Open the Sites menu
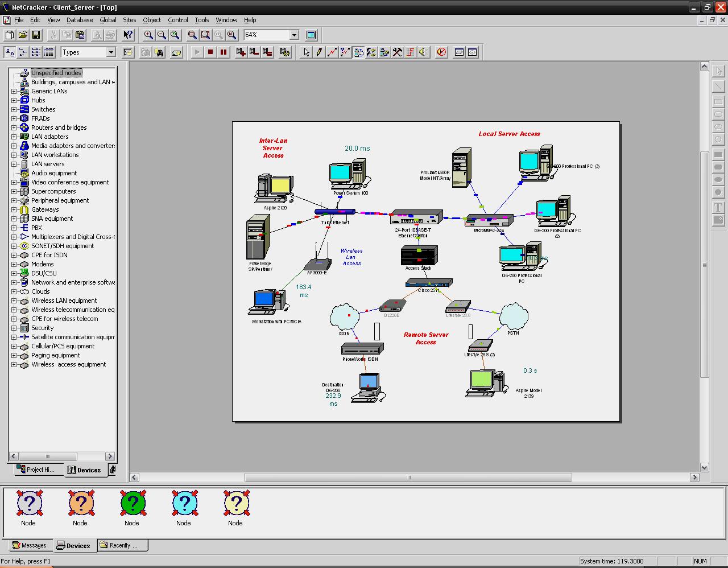Screen dimensions: 728x568 [x=130, y=20]
